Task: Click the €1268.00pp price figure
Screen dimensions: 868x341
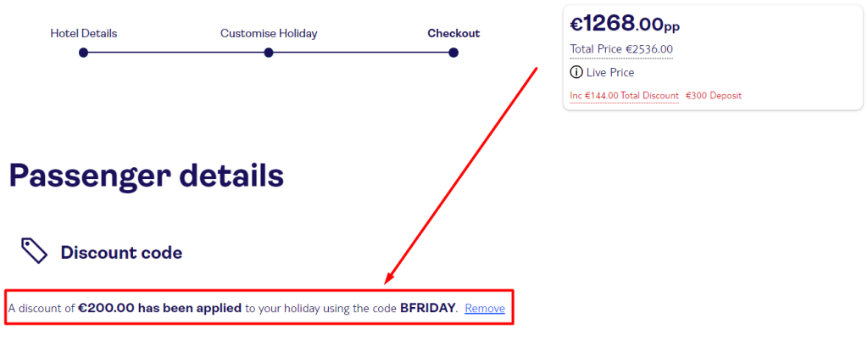Action: coord(625,24)
